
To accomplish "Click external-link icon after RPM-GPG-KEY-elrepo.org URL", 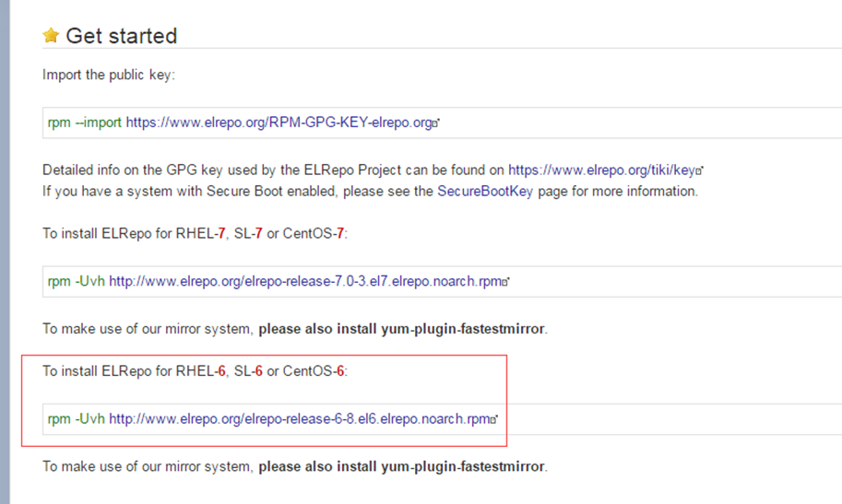I will pos(436,123).
